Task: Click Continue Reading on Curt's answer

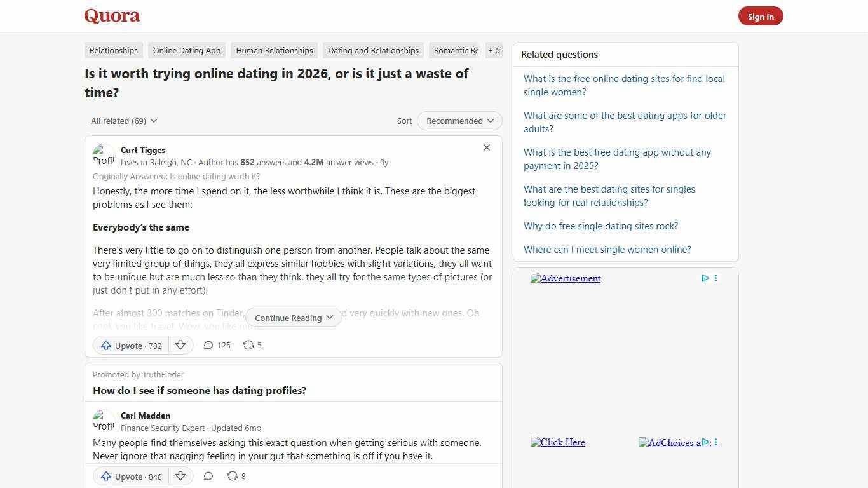Action: [x=293, y=317]
